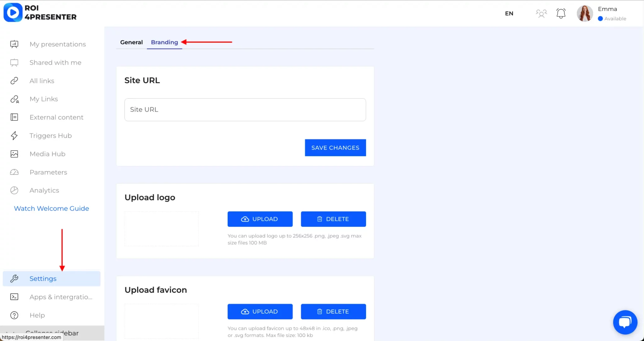Image resolution: width=644 pixels, height=341 pixels.
Task: Switch to the General tab
Action: [x=131, y=42]
